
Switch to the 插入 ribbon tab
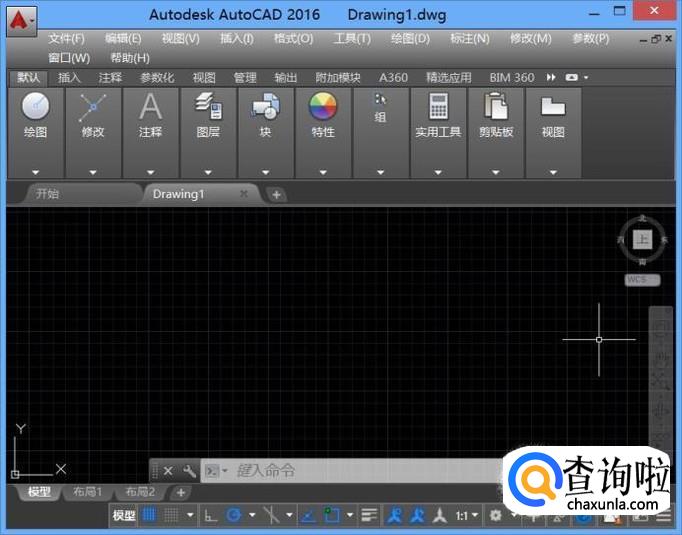click(69, 77)
